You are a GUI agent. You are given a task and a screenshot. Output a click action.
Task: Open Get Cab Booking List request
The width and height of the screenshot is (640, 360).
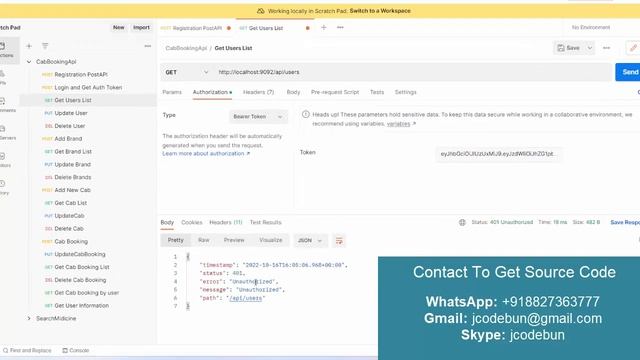(x=82, y=267)
